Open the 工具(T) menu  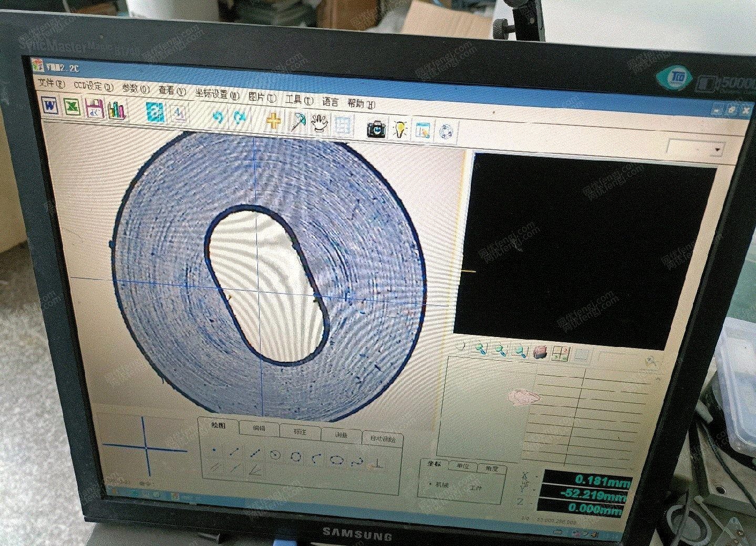[299, 99]
